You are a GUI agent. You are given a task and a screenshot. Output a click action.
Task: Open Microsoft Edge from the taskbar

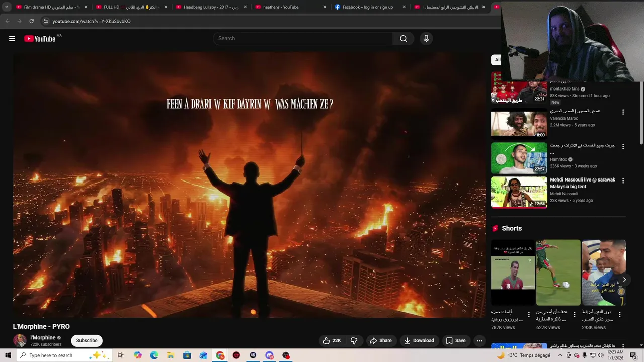[x=154, y=355]
